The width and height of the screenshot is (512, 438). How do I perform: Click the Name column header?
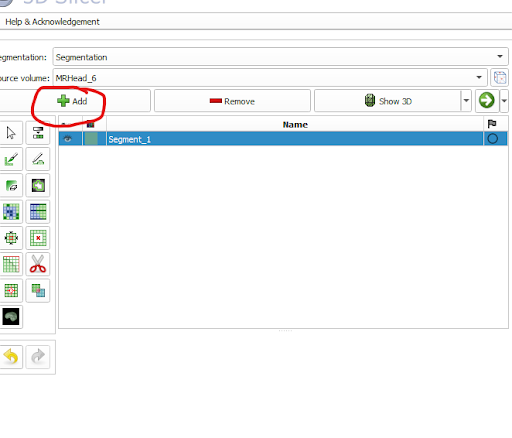(x=295, y=124)
